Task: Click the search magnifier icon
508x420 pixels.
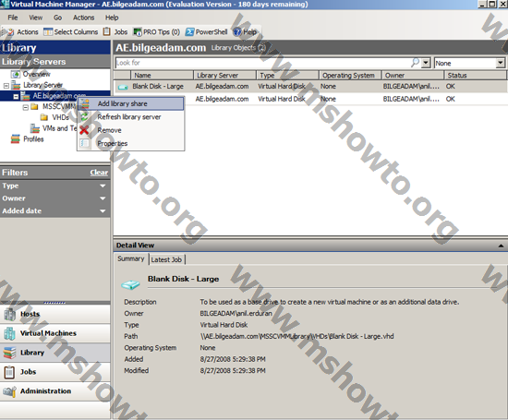Action: click(415, 63)
